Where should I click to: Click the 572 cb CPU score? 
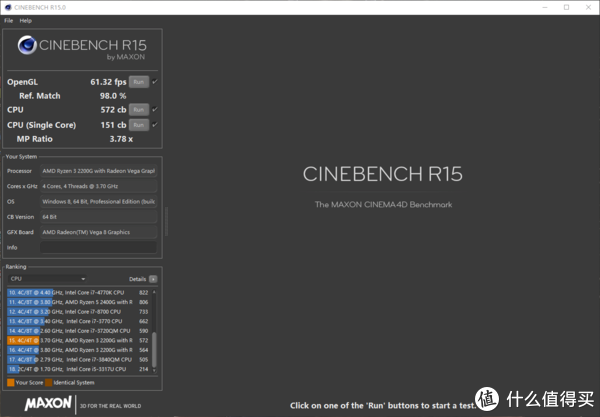coord(113,110)
